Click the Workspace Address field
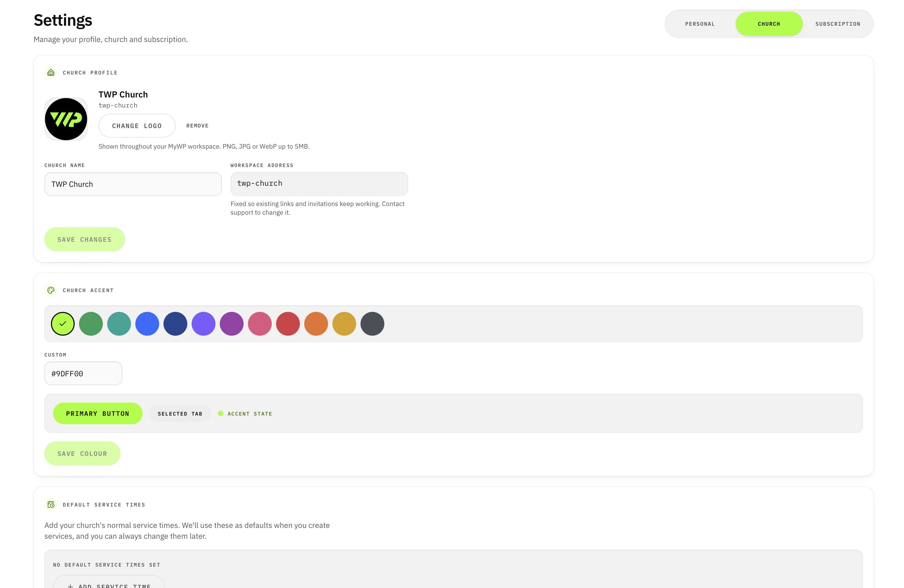 tap(319, 184)
